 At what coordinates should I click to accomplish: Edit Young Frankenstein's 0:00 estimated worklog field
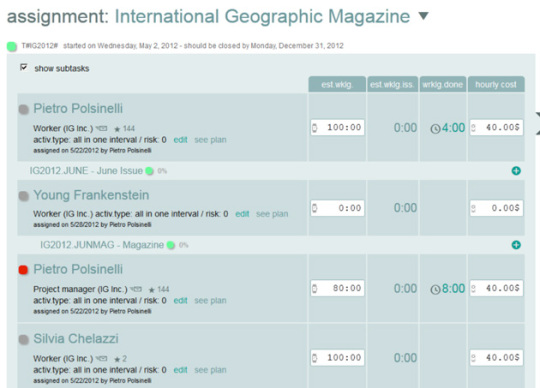[338, 208]
